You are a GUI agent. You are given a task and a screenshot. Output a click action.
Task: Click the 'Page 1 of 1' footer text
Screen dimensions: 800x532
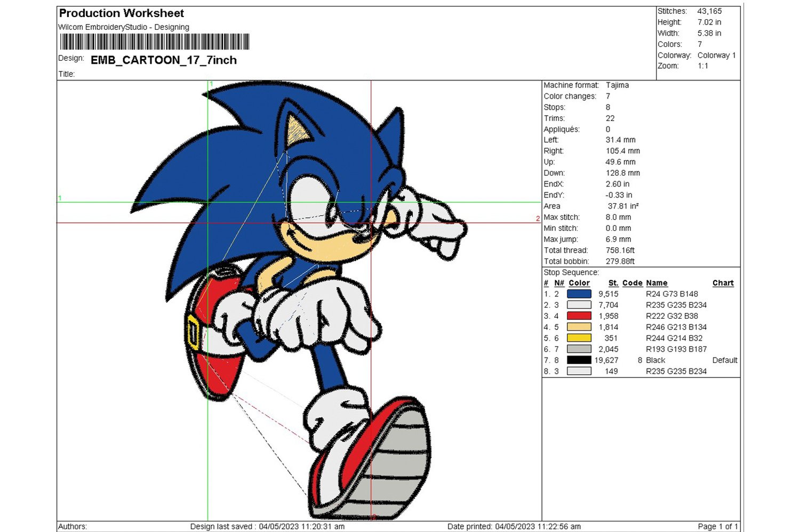click(x=718, y=527)
